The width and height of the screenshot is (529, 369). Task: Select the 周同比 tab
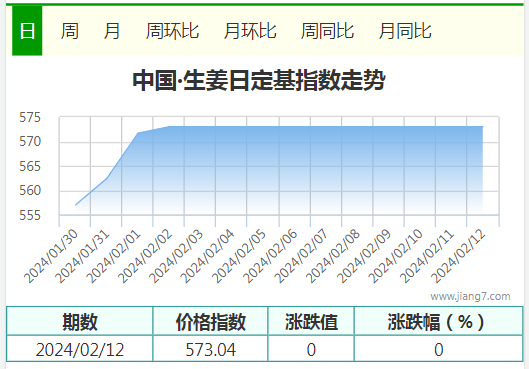pos(327,31)
